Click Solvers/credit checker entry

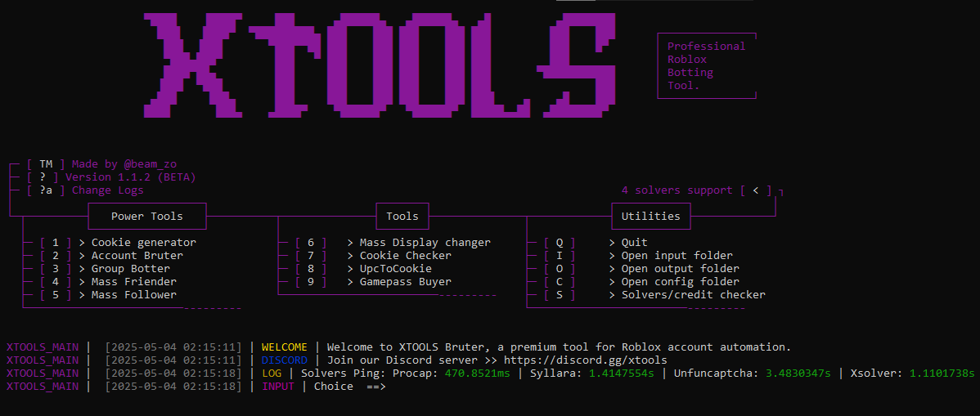click(693, 295)
